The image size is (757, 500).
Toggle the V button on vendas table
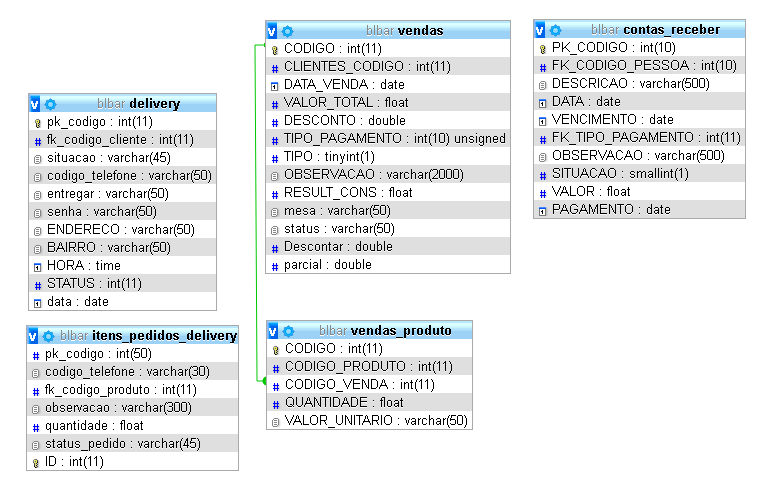[272, 31]
